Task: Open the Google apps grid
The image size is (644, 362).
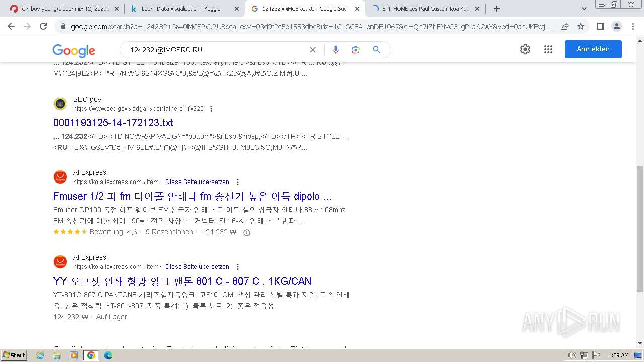Action: tap(548, 49)
